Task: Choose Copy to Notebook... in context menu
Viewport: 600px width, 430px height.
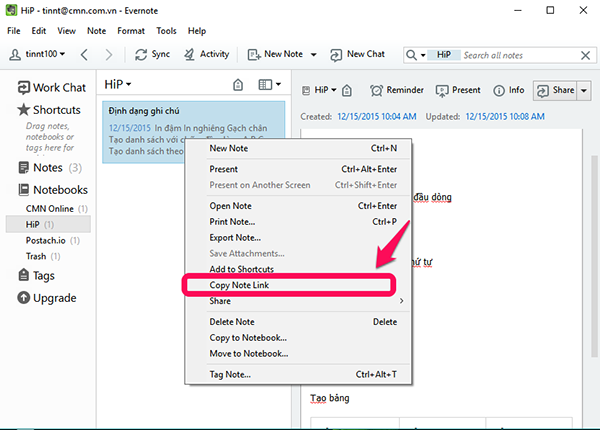Action: pos(298,338)
